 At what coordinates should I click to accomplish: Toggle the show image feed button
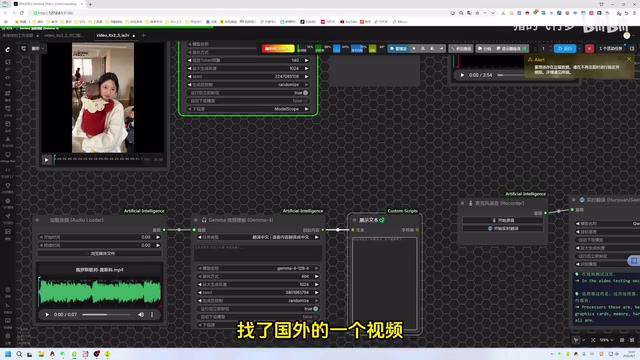511,49
